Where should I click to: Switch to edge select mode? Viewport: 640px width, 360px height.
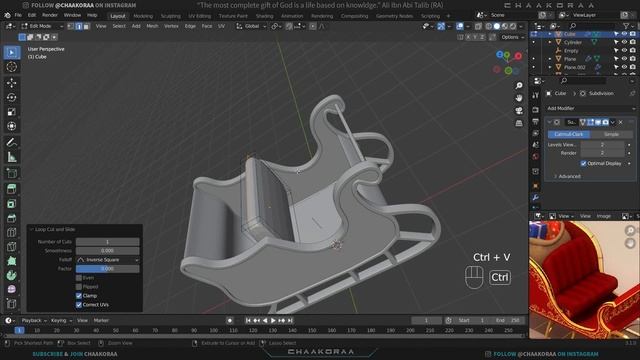(78, 26)
